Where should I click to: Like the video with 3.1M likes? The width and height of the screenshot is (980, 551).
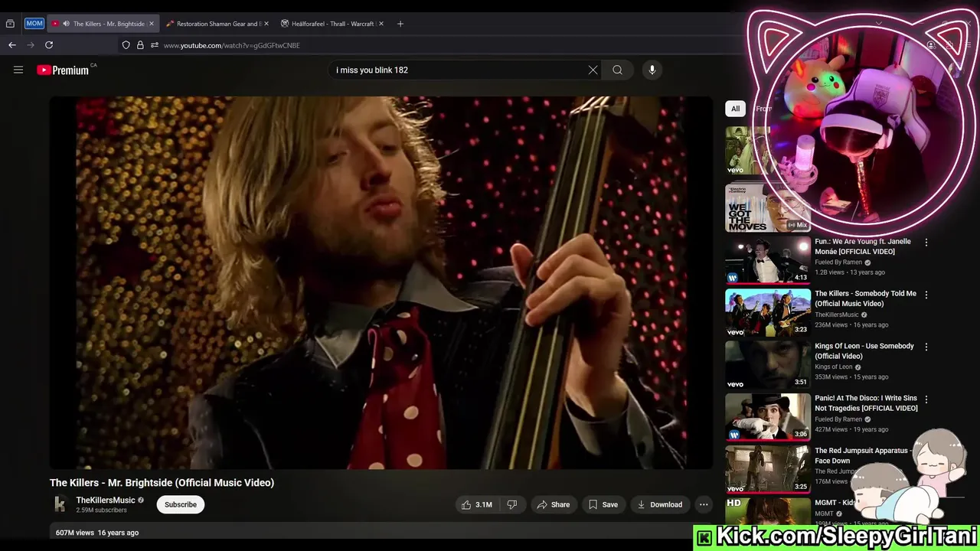pos(476,504)
